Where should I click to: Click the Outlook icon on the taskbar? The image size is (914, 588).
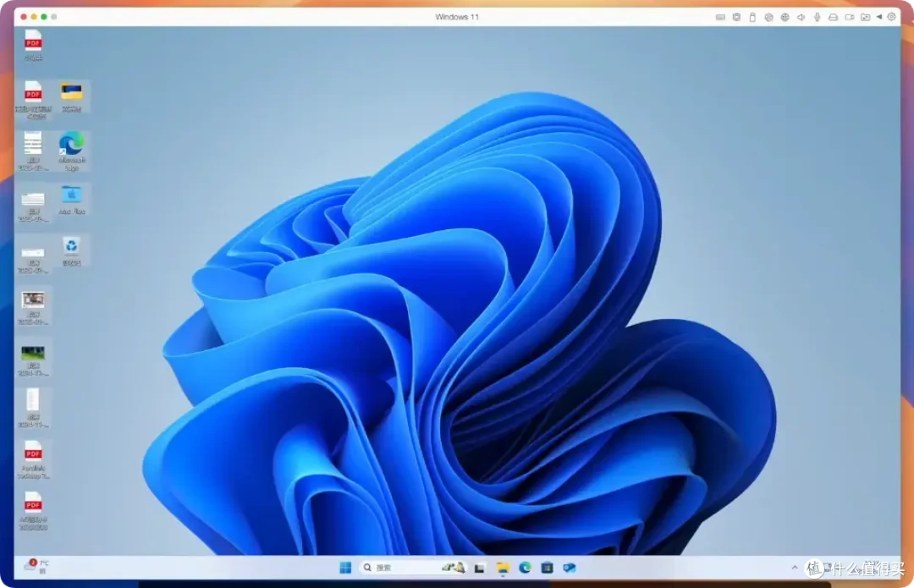click(x=570, y=568)
